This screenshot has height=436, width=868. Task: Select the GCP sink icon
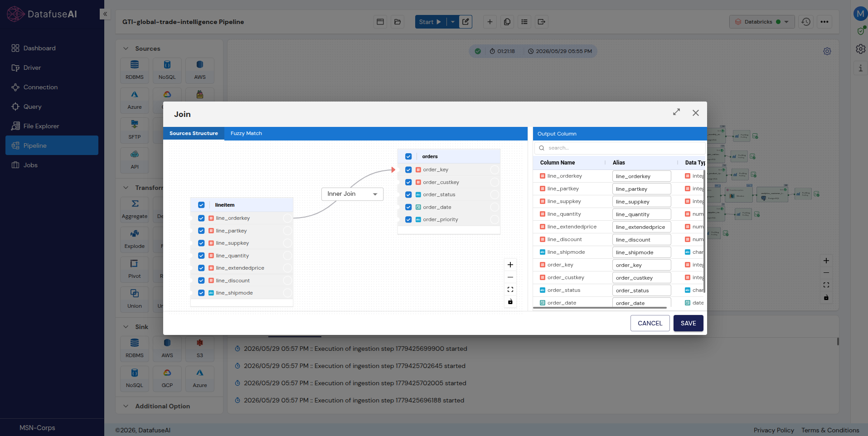(167, 378)
